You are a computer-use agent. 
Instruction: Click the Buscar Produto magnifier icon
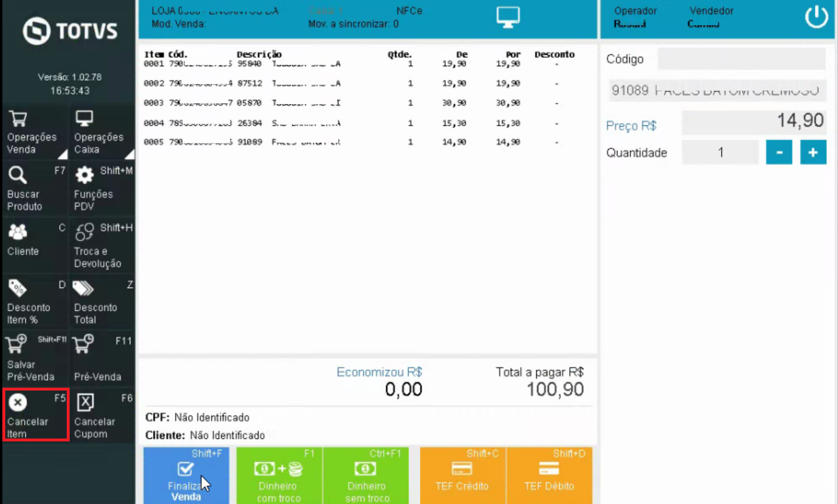tap(18, 175)
